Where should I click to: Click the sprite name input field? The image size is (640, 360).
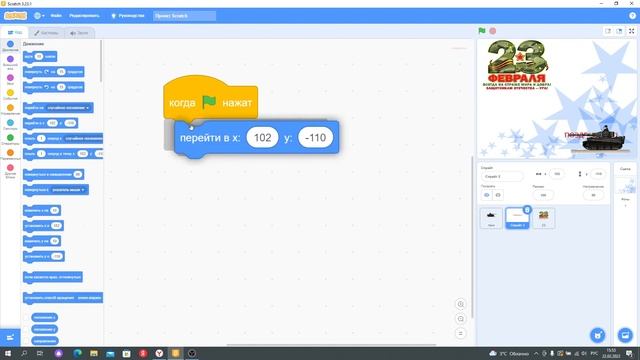point(502,176)
